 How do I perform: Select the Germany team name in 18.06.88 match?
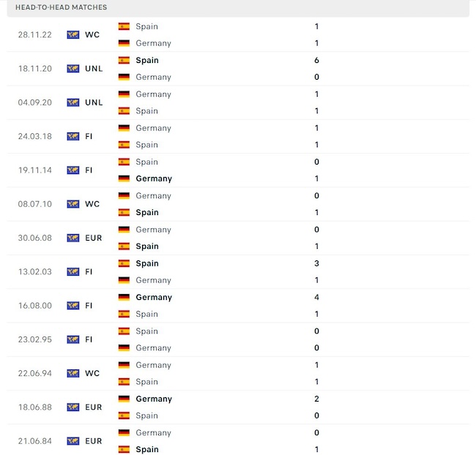coord(154,399)
